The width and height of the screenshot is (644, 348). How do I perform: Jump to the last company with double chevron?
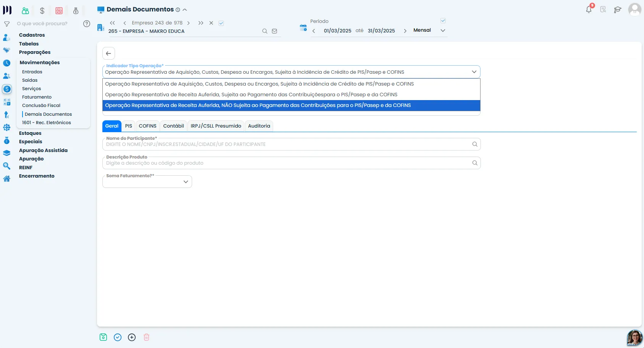pos(201,23)
